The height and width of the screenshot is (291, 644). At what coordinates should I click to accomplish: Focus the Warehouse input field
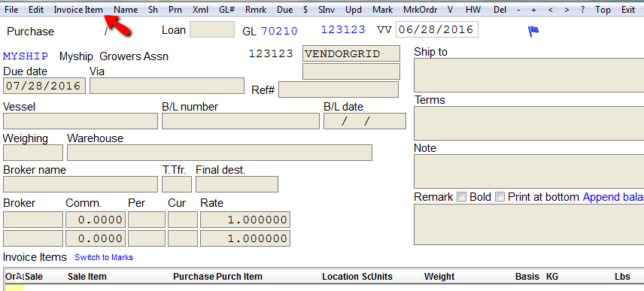(220, 153)
